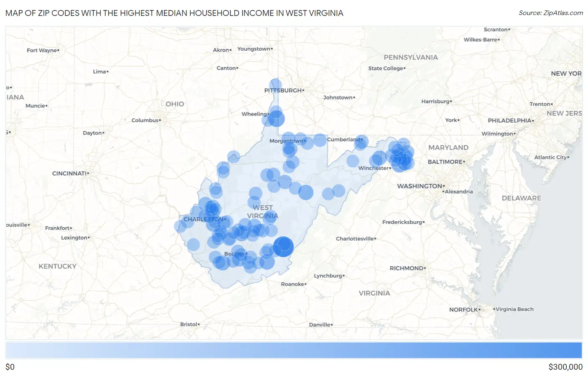This screenshot has height=376, width=588.
Task: Click the Canton city label
Action: click(226, 68)
